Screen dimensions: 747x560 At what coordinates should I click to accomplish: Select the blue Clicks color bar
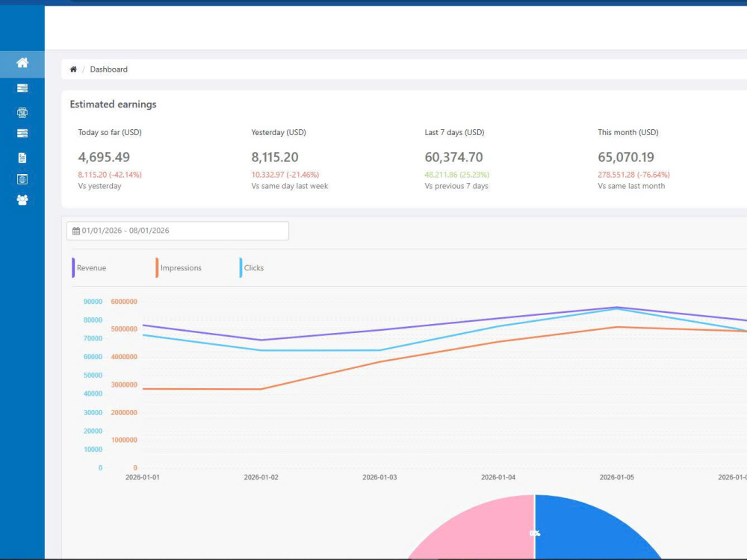(x=241, y=267)
